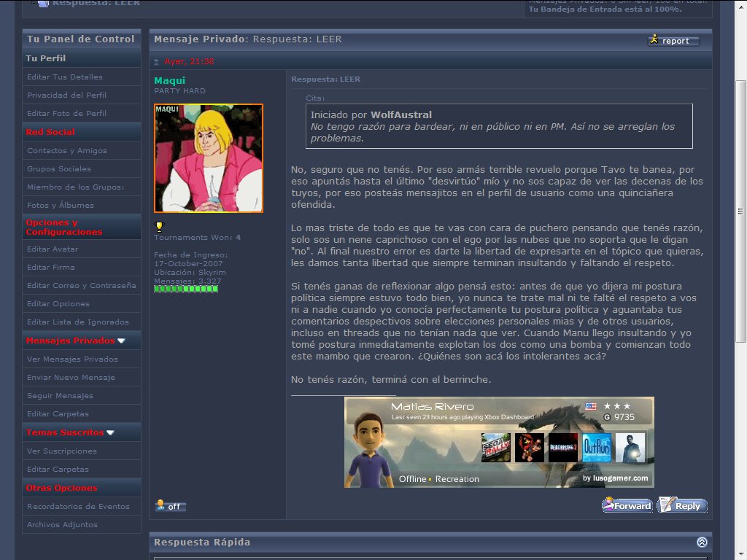Click the page vertical scrollbar thumb

(x=740, y=211)
